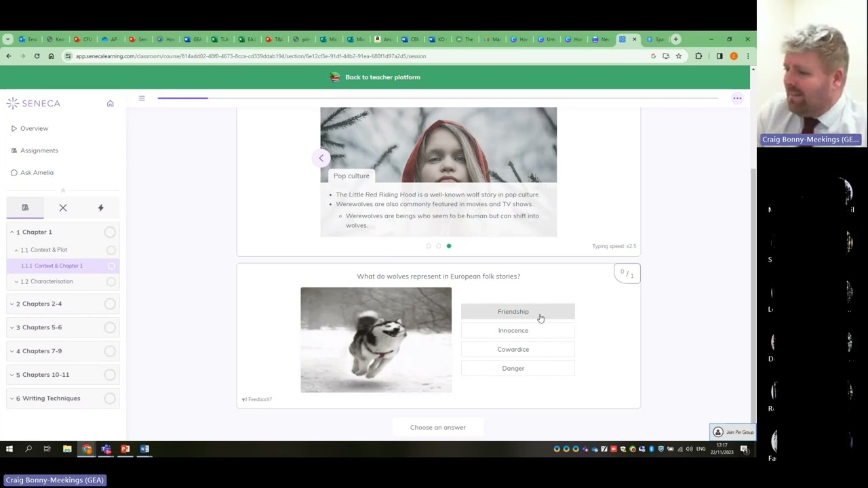
Task: Open Microsoft Teams from taskbar
Action: [106, 449]
